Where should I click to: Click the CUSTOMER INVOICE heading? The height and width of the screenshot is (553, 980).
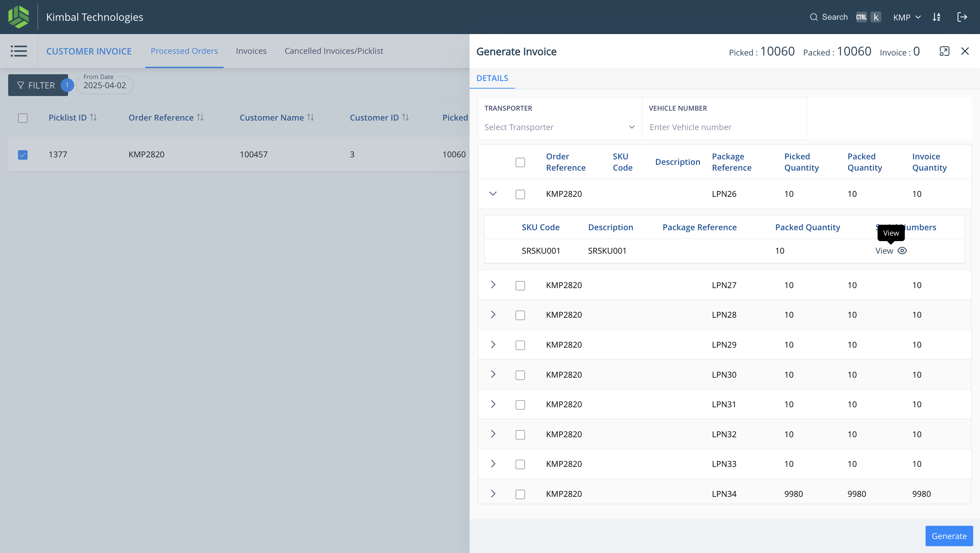click(88, 51)
